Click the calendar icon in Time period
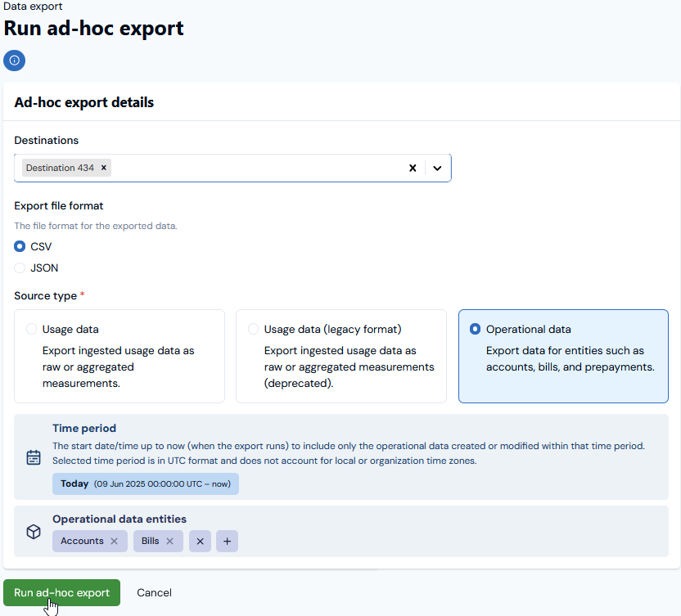This screenshot has height=616, width=681. pyautogui.click(x=34, y=457)
